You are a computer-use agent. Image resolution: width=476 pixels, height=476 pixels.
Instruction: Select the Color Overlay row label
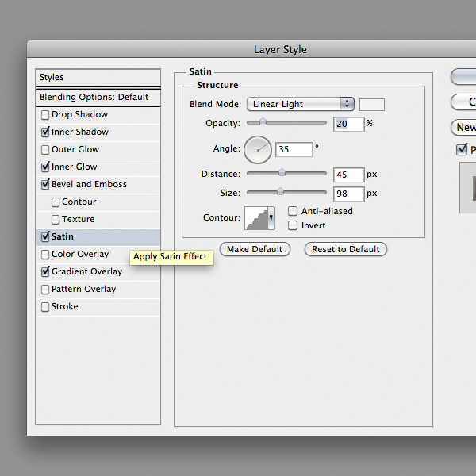pos(80,254)
